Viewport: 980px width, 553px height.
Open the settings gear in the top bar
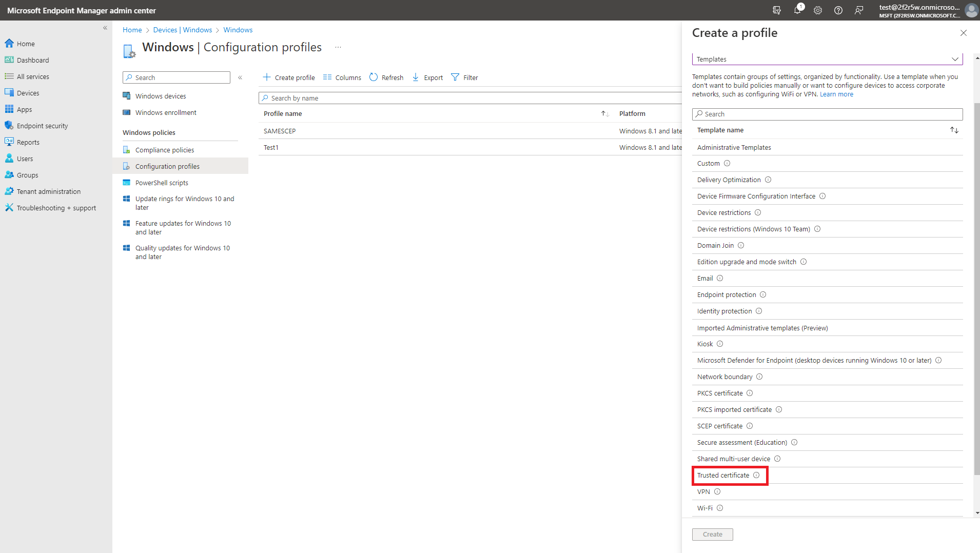click(x=818, y=10)
